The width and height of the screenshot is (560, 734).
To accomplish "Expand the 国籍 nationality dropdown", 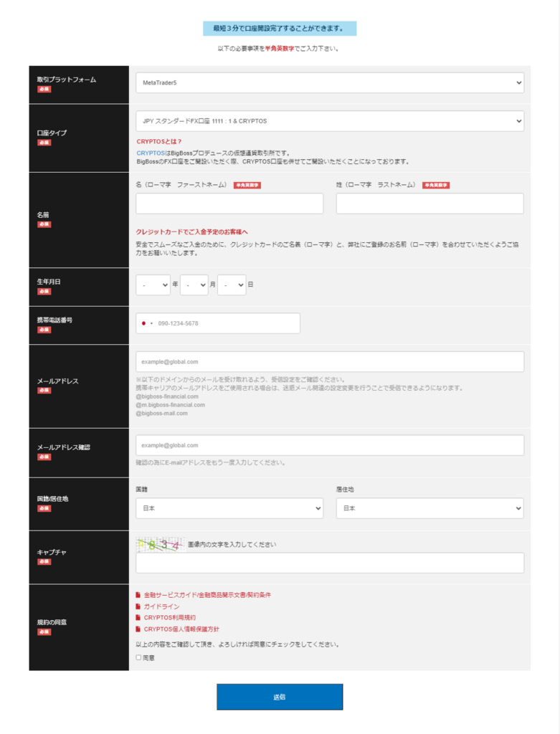I will 229,508.
